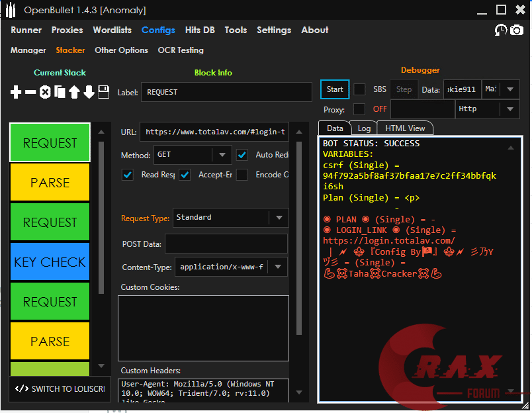532x413 pixels.
Task: Click the minus icon to remove block
Action: coord(30,93)
